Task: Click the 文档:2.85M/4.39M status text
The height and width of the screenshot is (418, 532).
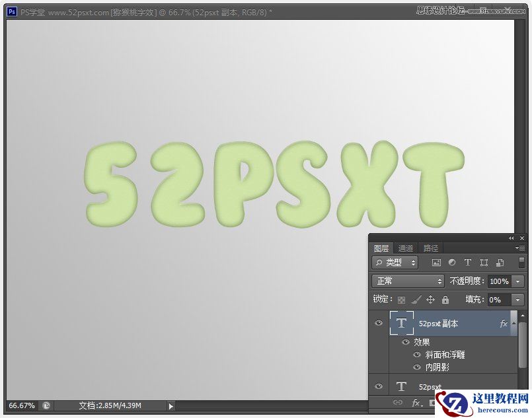Action: tap(110, 405)
